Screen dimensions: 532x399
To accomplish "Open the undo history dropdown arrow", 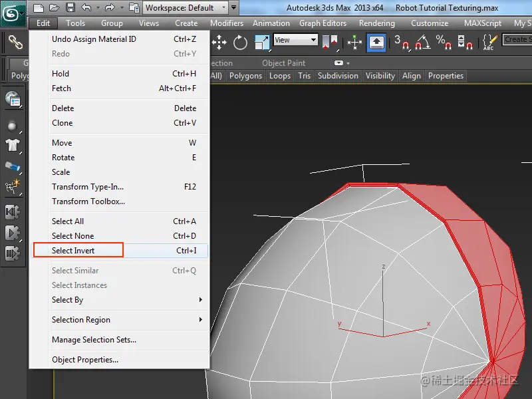I will click(x=98, y=7).
